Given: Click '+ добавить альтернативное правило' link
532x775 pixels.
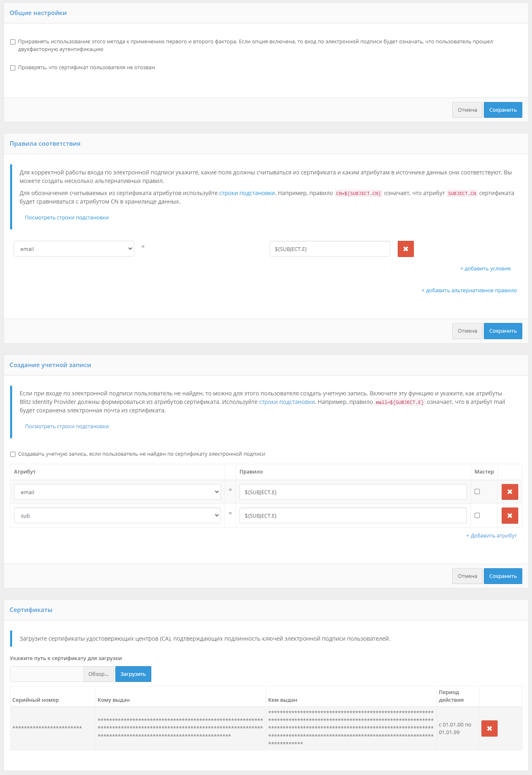Looking at the screenshot, I should tap(469, 291).
